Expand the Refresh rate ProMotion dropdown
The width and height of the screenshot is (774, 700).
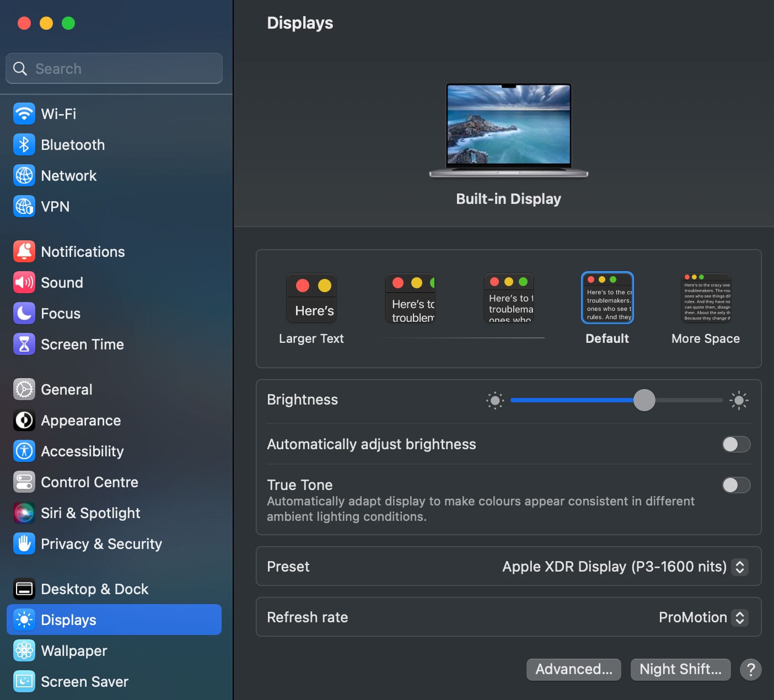tap(739, 617)
